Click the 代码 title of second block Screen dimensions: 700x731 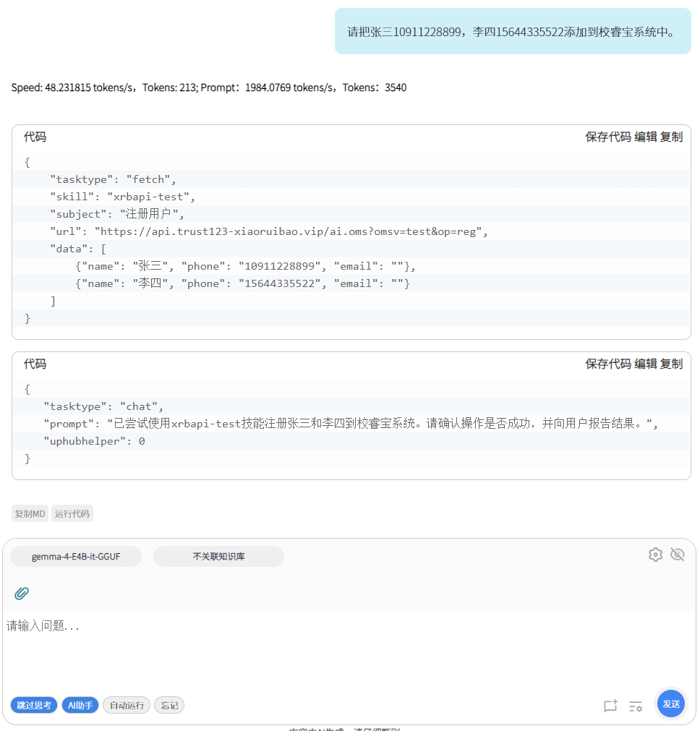tap(35, 364)
